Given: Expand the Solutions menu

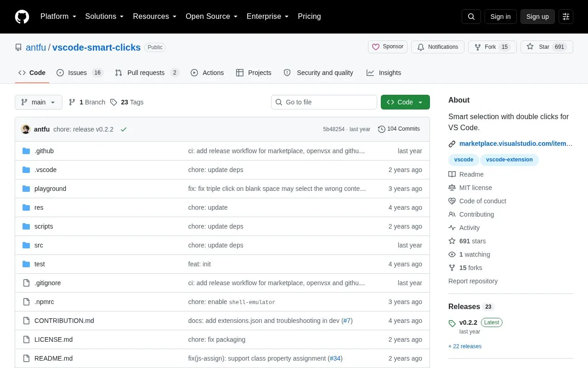Looking at the screenshot, I should (x=105, y=17).
